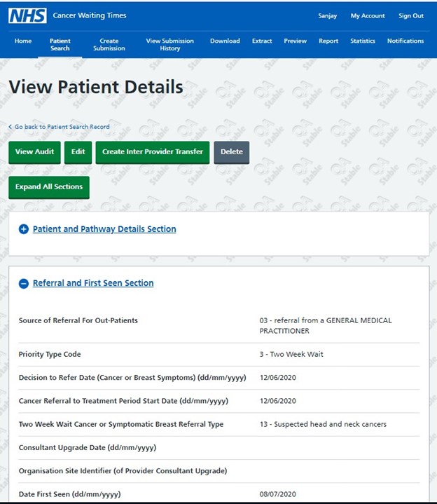Click the View Audit button
437x504 pixels.
click(x=35, y=152)
